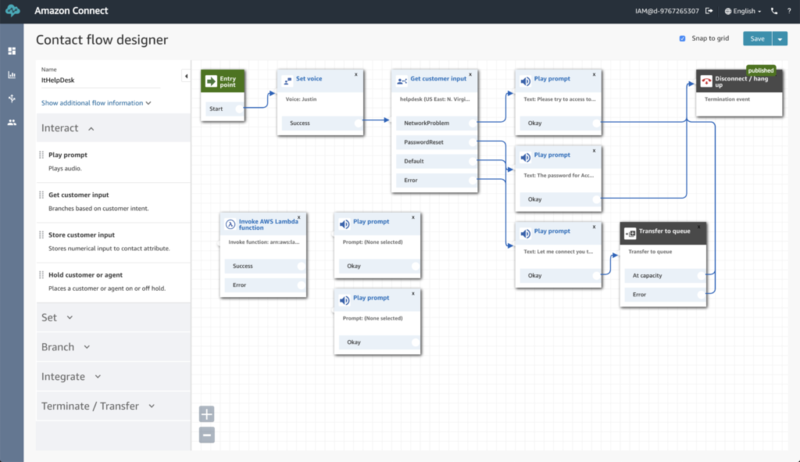Click speaker icon of 'Please try to access' prompt
Image resolution: width=800 pixels, height=462 pixels.
pos(526,81)
